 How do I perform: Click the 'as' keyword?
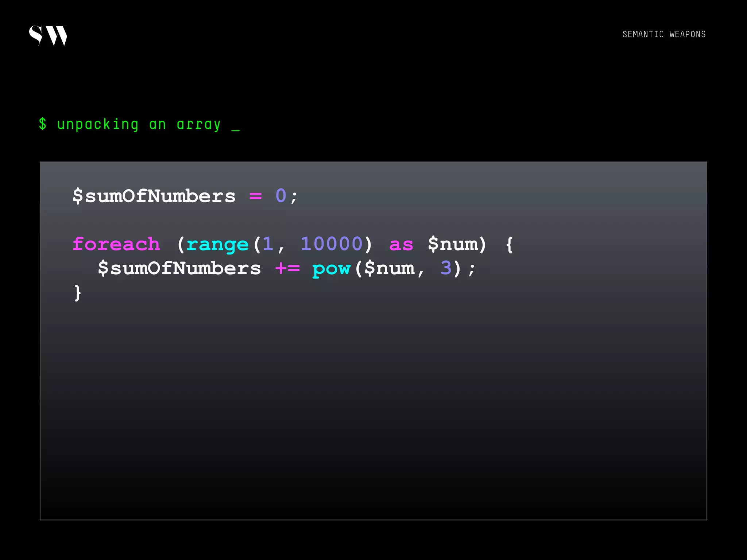tap(401, 245)
